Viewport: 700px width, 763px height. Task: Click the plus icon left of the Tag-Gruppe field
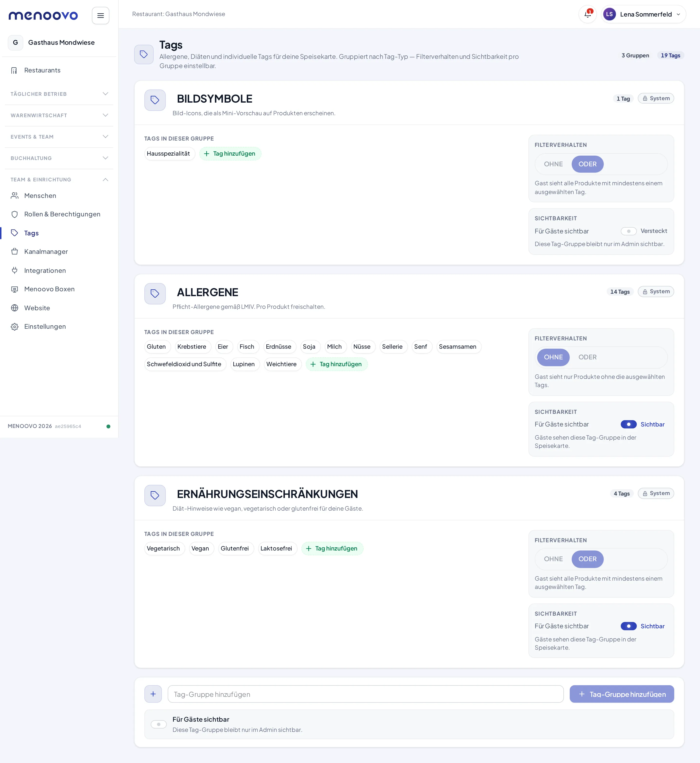[153, 694]
